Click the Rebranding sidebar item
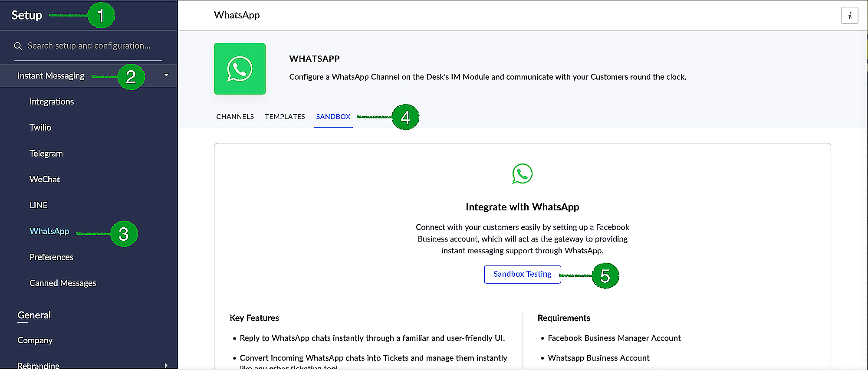 coord(39,365)
